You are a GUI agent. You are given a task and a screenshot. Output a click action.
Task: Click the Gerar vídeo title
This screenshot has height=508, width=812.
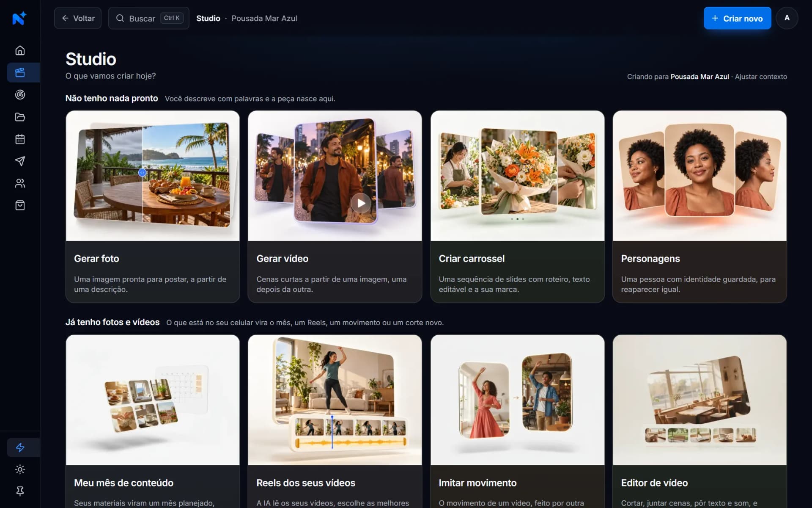(282, 259)
